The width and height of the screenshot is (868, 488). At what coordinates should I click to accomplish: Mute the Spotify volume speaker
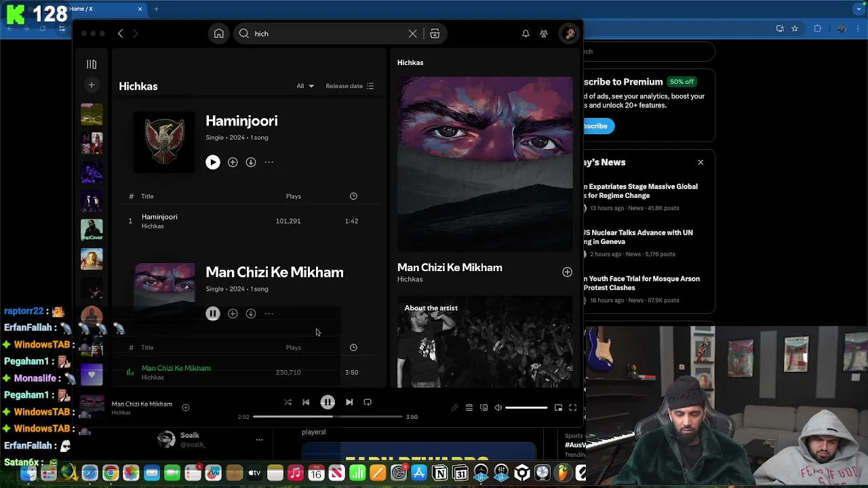(x=498, y=408)
